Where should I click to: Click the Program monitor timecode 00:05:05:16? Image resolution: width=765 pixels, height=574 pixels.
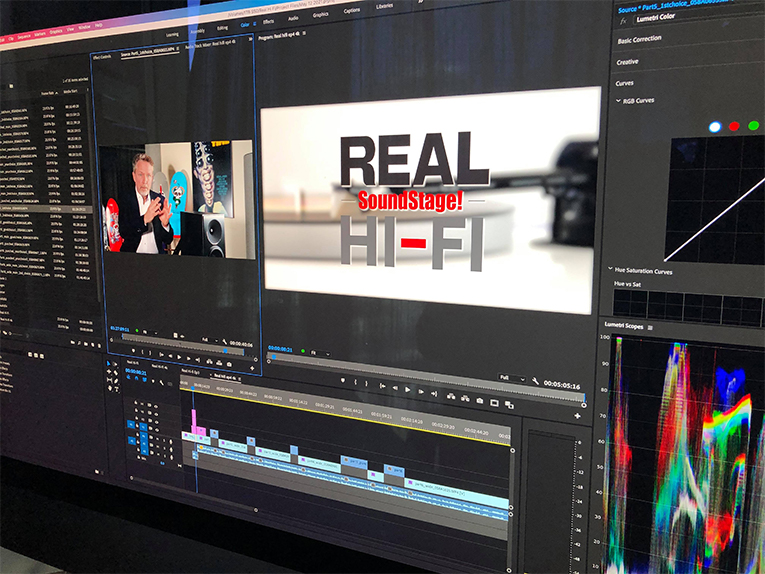tap(562, 385)
